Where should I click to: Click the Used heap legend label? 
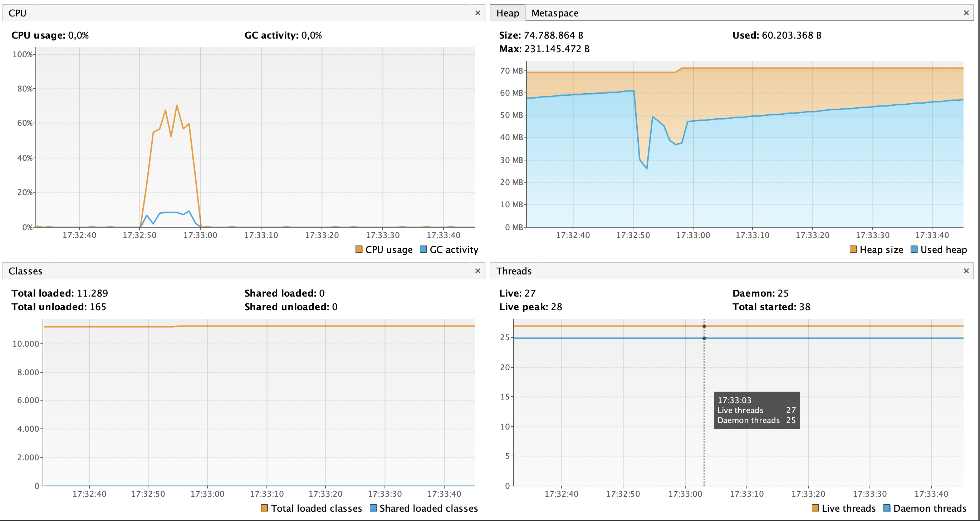pos(944,250)
